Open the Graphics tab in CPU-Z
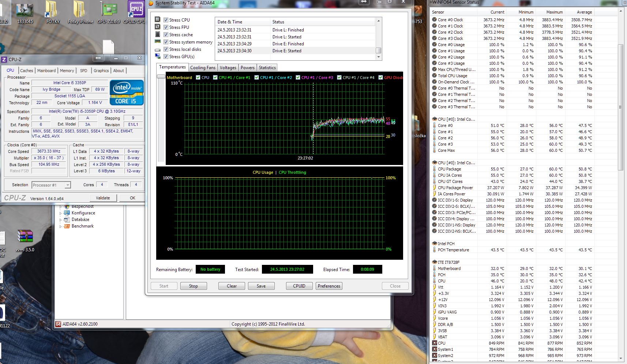 [101, 71]
